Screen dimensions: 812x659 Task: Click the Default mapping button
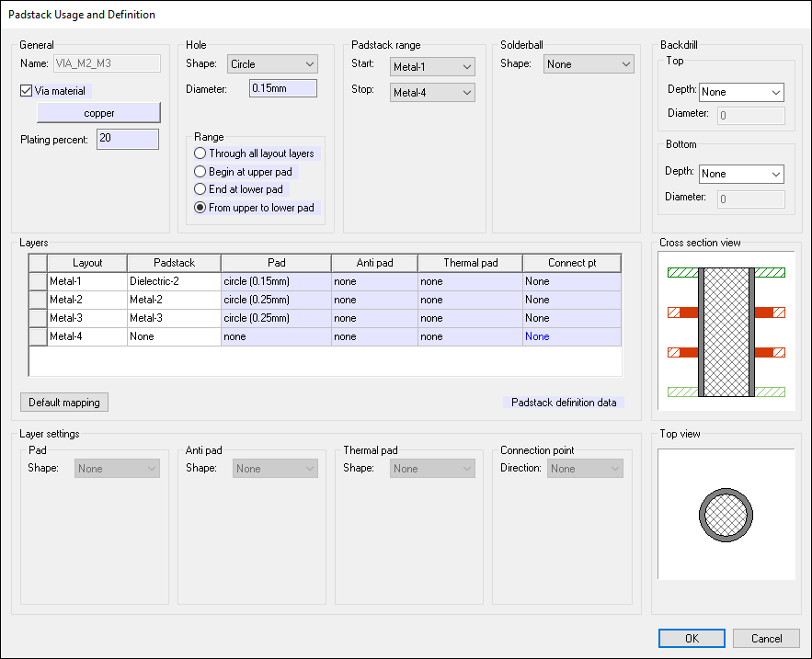tap(63, 402)
